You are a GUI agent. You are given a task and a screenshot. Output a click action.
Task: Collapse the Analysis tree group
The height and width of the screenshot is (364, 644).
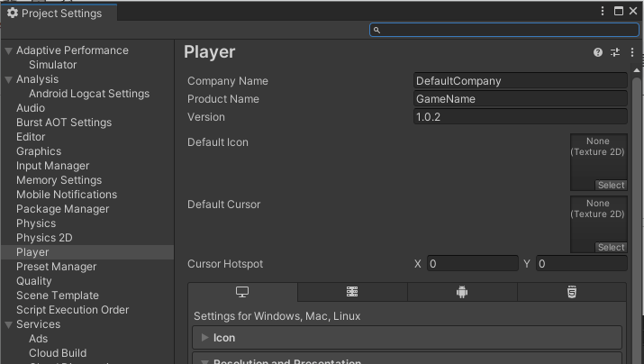(x=8, y=79)
